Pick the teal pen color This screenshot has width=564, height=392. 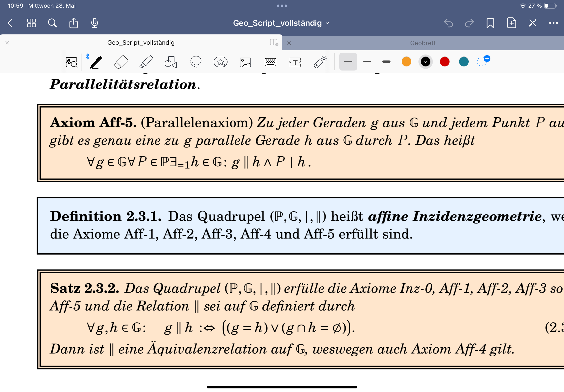tap(464, 62)
